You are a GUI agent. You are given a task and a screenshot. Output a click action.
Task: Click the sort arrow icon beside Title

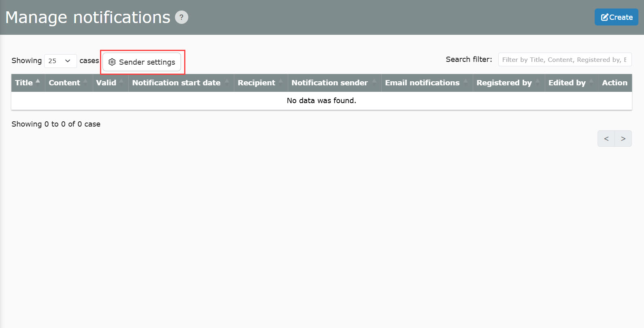tap(38, 82)
